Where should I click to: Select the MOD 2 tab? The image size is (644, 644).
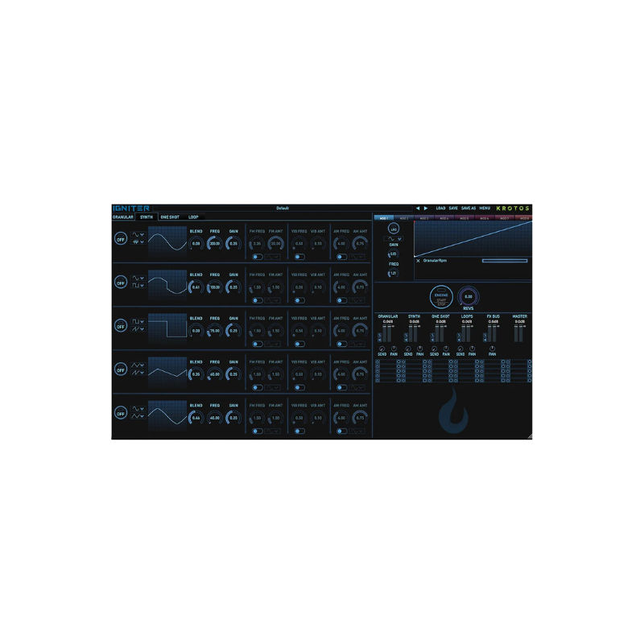click(x=403, y=216)
